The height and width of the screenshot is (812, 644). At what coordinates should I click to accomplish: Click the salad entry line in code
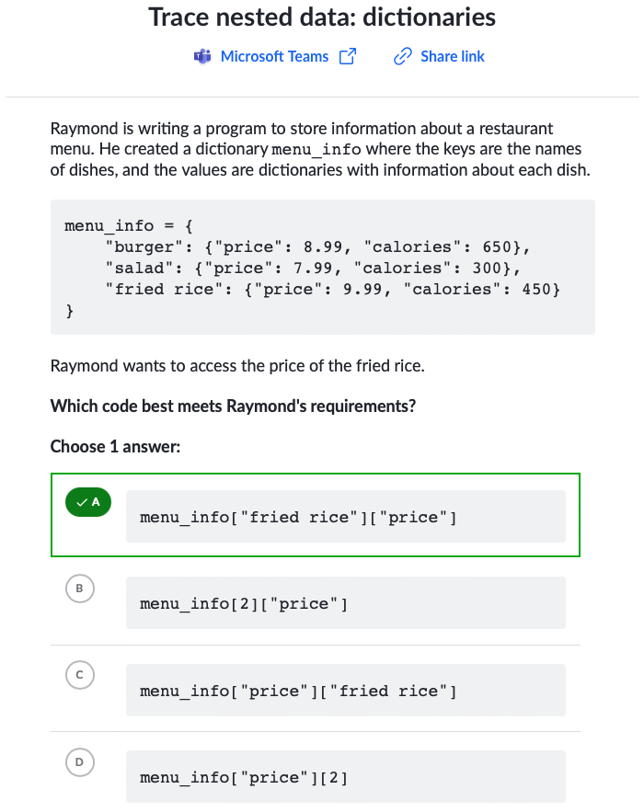[313, 268]
